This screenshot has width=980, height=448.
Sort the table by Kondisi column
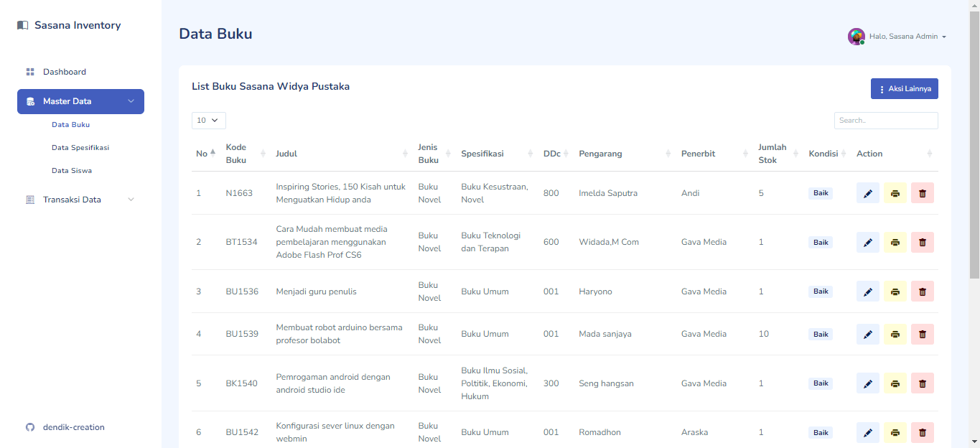pyautogui.click(x=828, y=154)
